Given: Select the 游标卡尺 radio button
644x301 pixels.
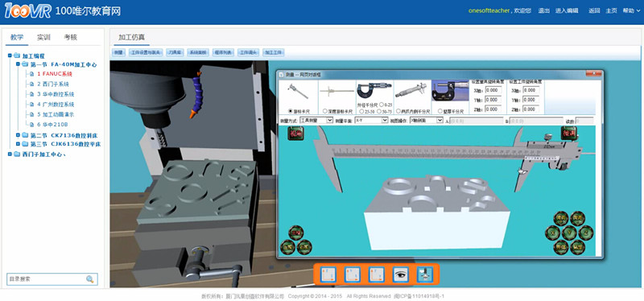Looking at the screenshot, I should point(291,111).
